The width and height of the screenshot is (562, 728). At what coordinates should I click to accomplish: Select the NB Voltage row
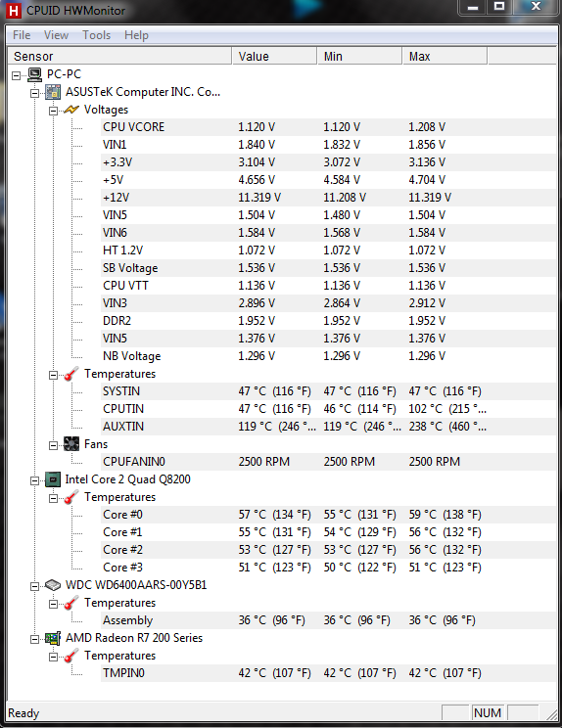pyautogui.click(x=329, y=356)
